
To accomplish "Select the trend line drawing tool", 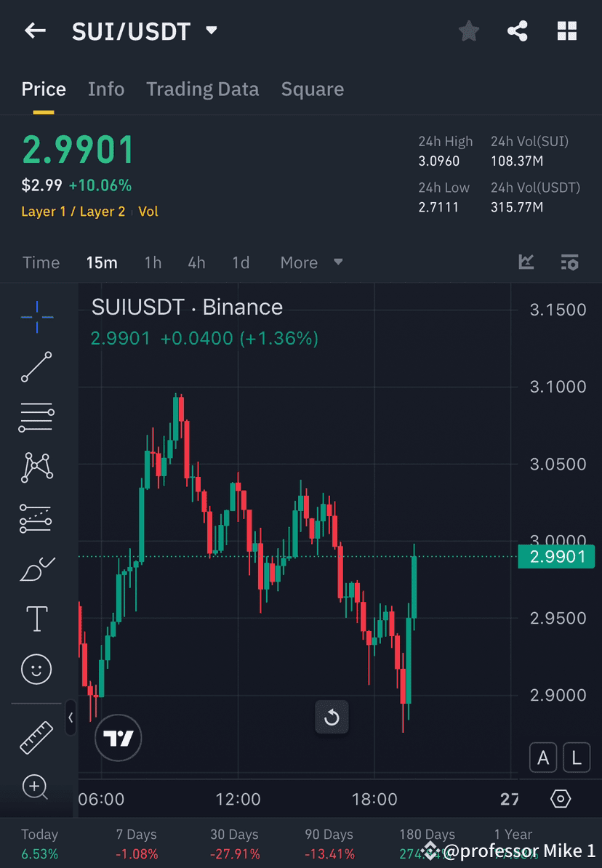I will tap(36, 368).
